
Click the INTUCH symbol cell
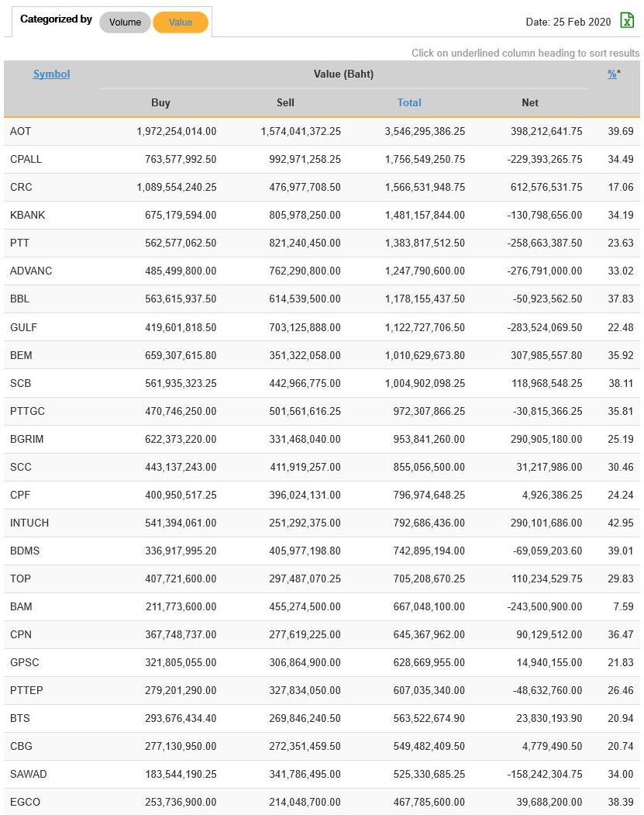[29, 523]
